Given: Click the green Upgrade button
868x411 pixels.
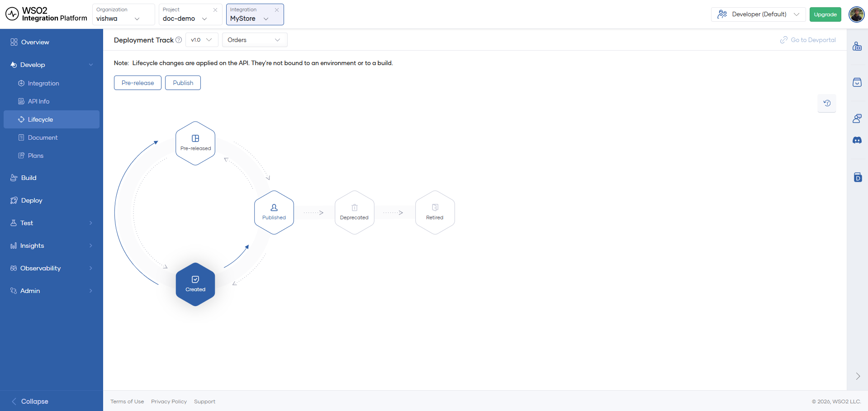Looking at the screenshot, I should (825, 14).
